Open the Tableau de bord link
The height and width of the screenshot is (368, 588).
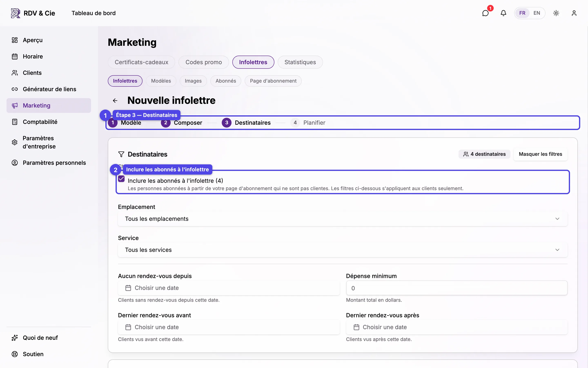[94, 13]
